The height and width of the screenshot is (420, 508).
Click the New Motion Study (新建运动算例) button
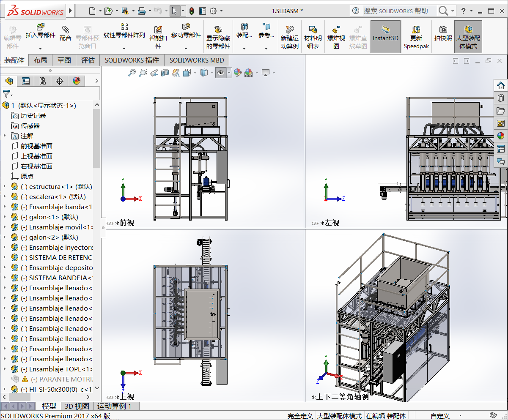coord(290,30)
